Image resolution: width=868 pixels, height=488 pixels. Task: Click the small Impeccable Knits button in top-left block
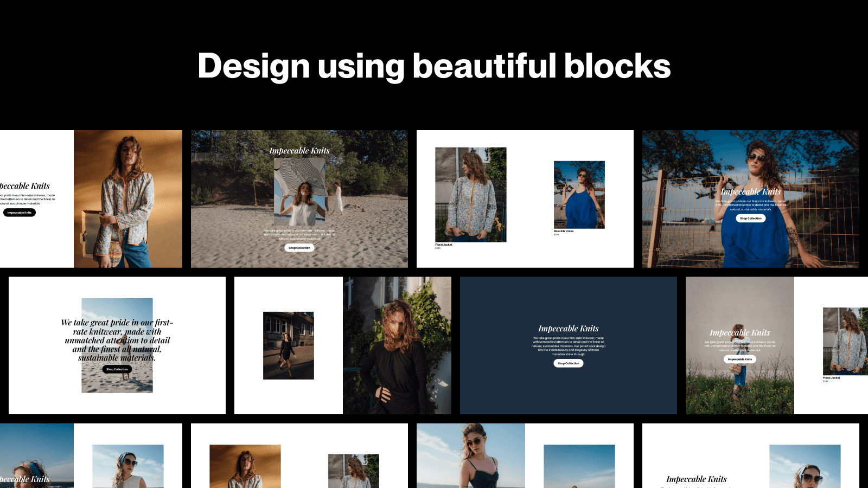[19, 212]
